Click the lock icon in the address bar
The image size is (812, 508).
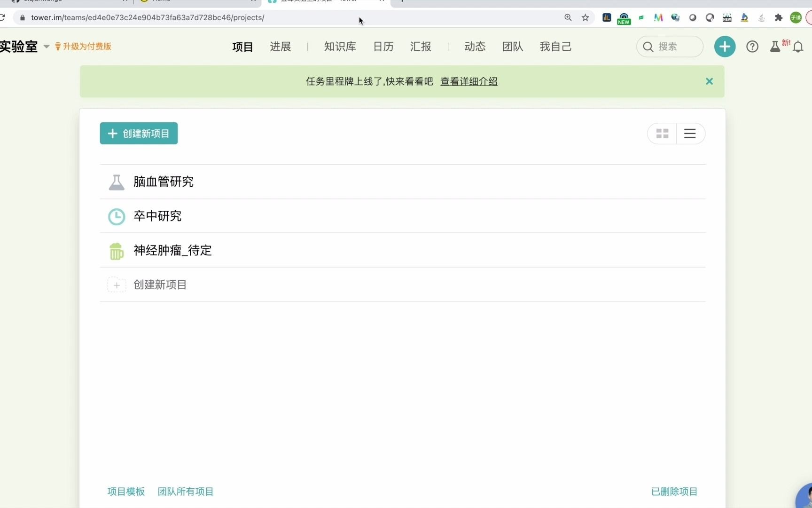pos(22,18)
